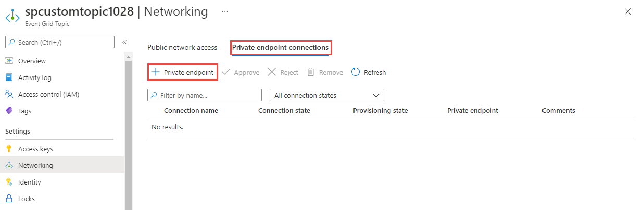Click the Identity icon in Settings
The height and width of the screenshot is (210, 644).
[x=9, y=182]
